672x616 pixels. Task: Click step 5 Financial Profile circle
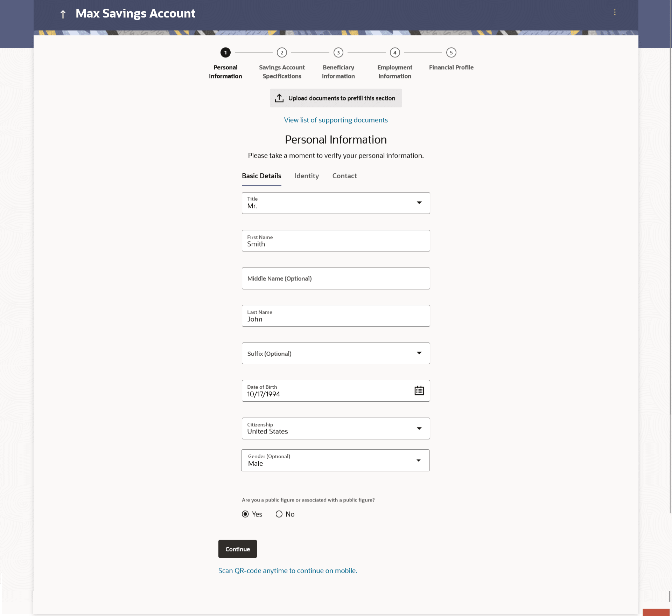click(451, 53)
